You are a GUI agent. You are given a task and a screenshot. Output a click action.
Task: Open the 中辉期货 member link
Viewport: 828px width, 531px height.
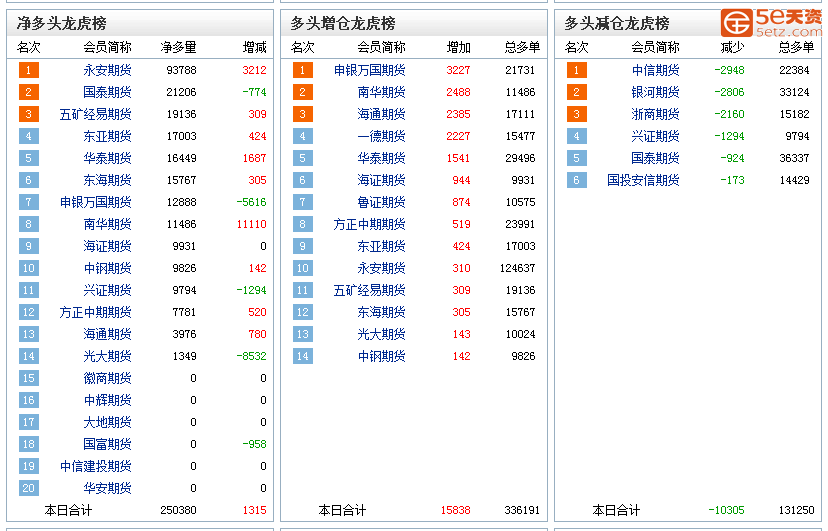pos(107,400)
